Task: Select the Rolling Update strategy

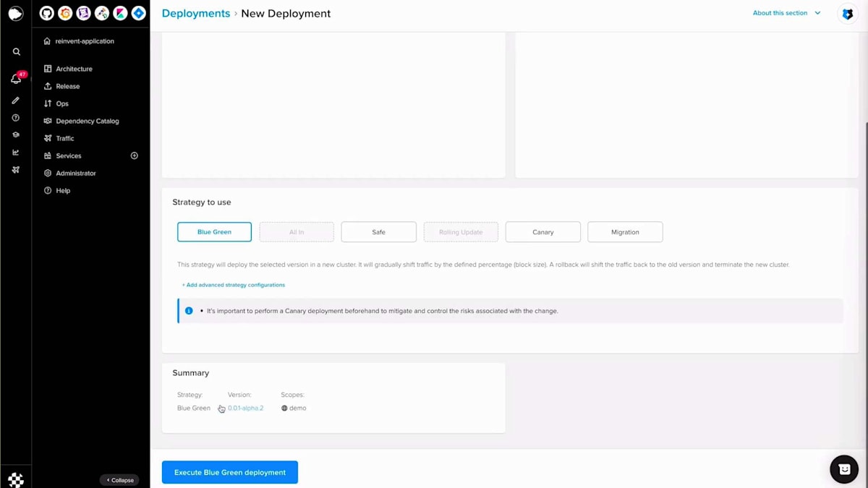Action: 461,232
